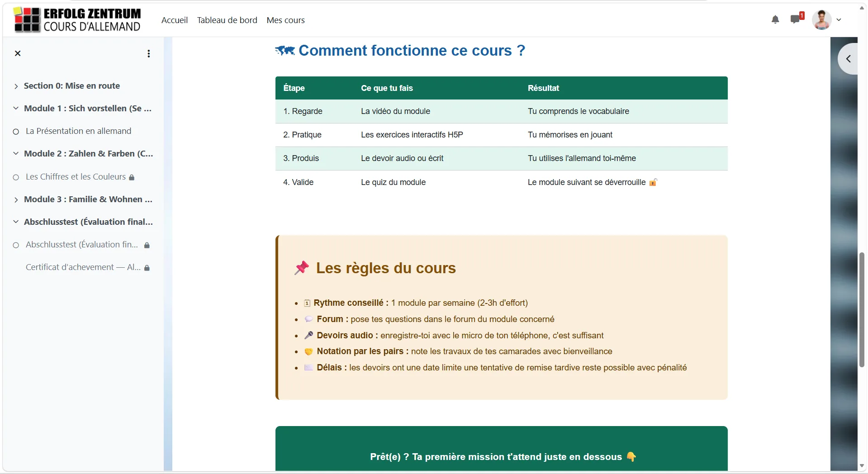Open the user profile avatar

pos(821,20)
